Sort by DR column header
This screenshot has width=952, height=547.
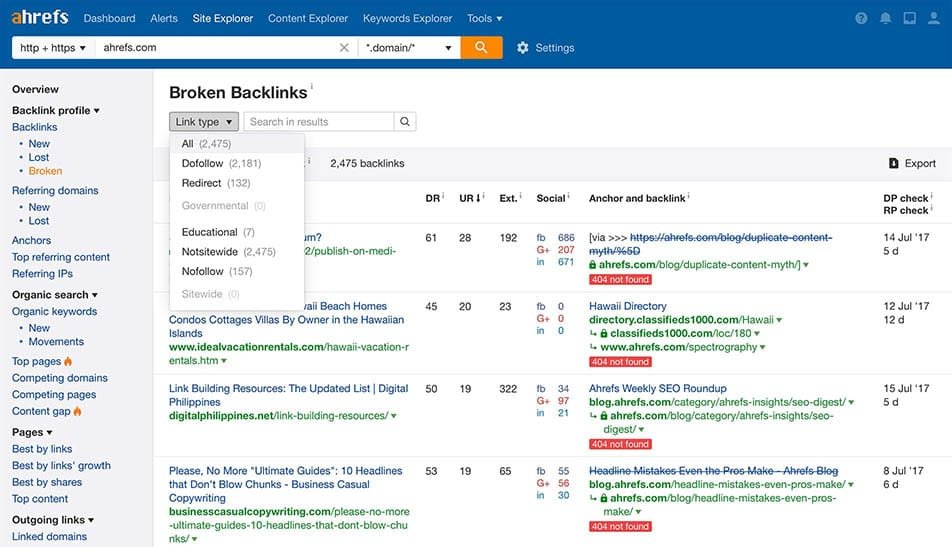click(434, 198)
